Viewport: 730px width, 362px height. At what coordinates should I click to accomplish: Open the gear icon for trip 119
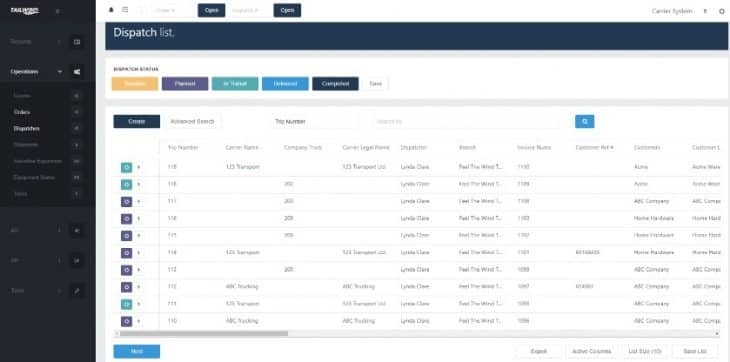126,168
